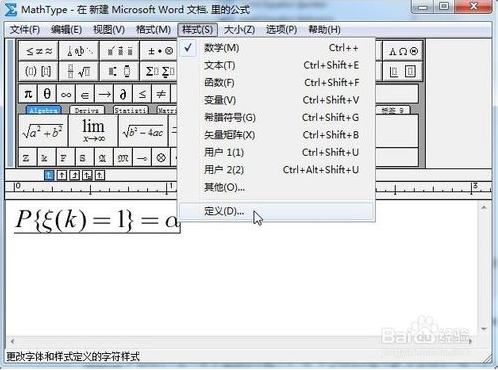Insert the theta symbol
498x370 pixels.
[47, 94]
